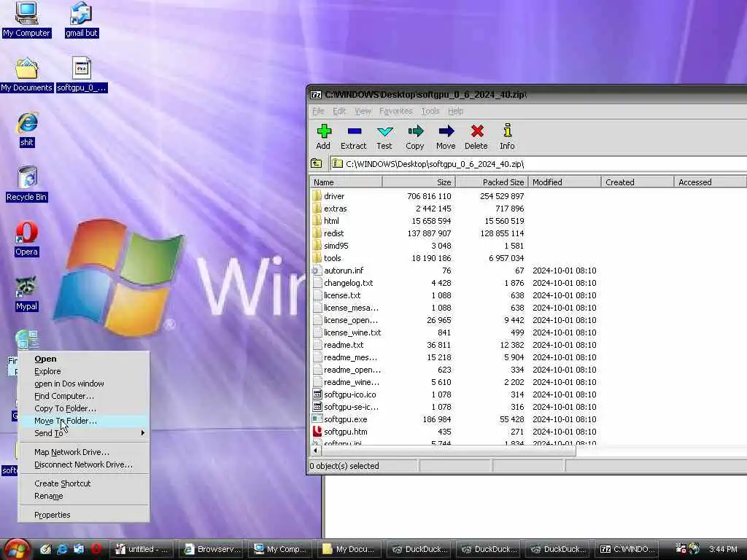This screenshot has height=560, width=747.
Task: Choose Rename from the context menu
Action: tap(83, 496)
